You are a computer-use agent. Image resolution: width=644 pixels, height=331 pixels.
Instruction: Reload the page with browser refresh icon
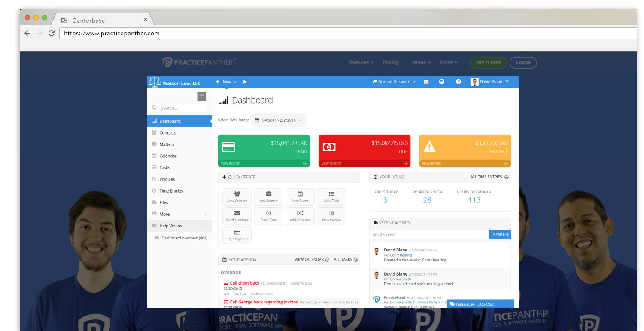(52, 33)
